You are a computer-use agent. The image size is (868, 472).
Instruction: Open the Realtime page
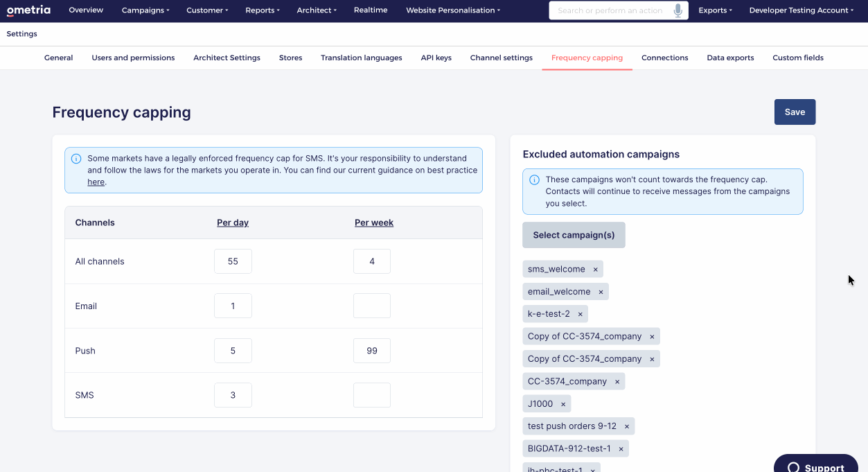[x=371, y=10]
